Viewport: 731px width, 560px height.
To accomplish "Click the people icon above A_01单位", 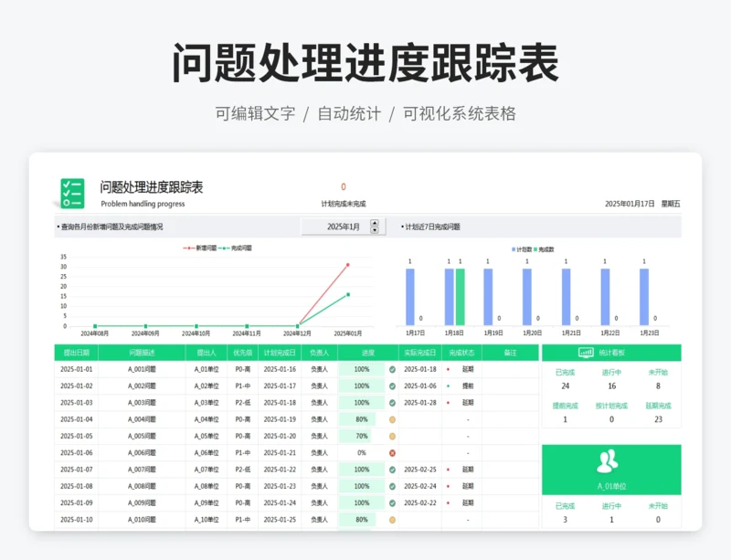I will 608,461.
